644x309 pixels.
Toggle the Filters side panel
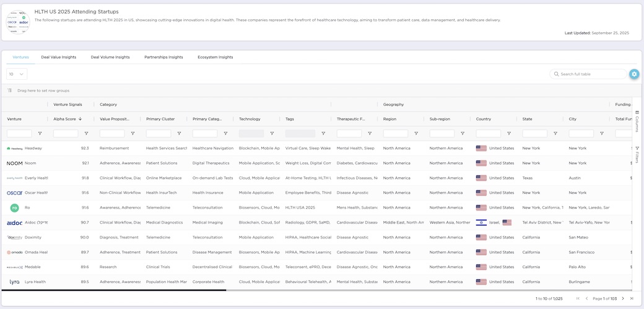click(x=637, y=155)
